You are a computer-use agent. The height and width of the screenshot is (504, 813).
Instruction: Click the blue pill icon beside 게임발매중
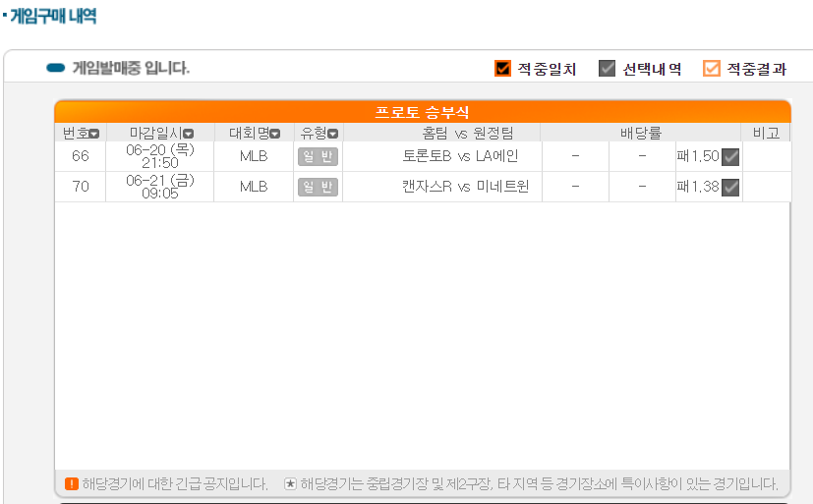tap(56, 68)
